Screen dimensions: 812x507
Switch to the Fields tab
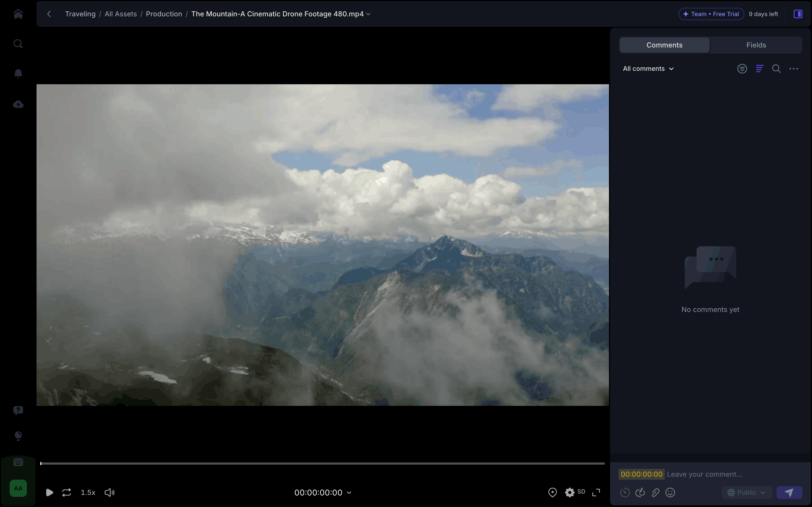tap(756, 45)
